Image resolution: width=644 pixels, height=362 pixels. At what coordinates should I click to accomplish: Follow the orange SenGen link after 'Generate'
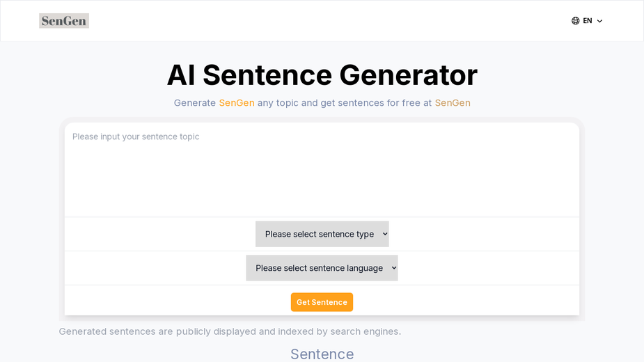[x=237, y=103]
